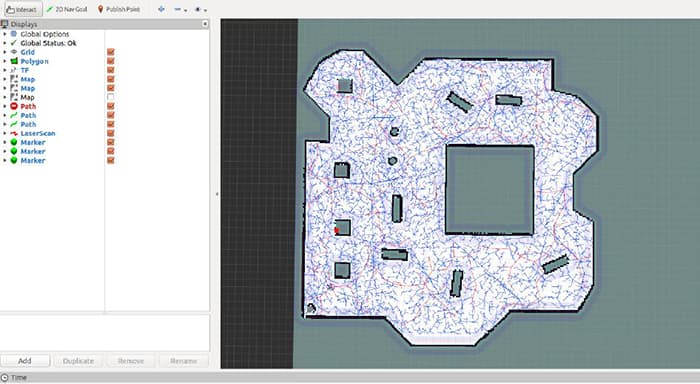This screenshot has height=384, width=700.
Task: Open the minus icon dropdown in toolbar
Action: (180, 9)
